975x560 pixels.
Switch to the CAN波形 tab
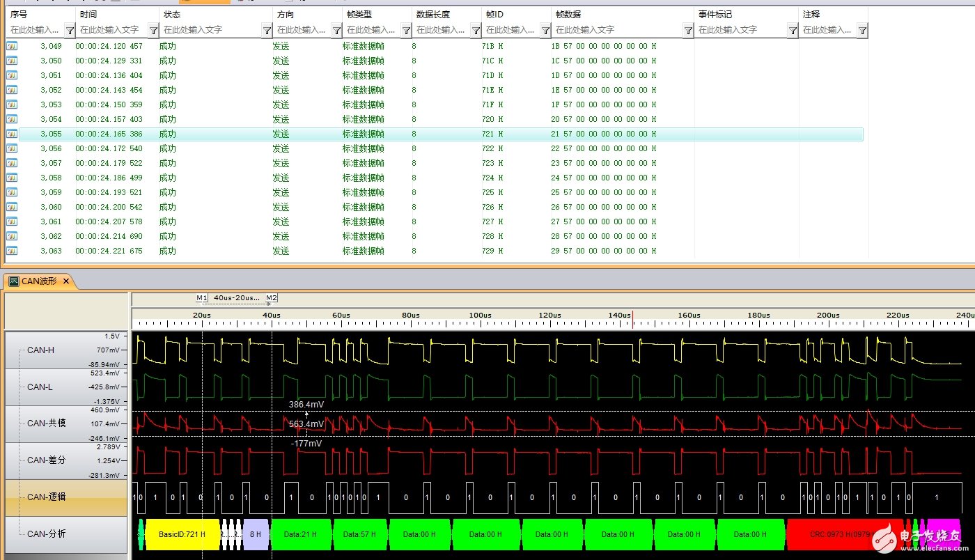point(38,281)
